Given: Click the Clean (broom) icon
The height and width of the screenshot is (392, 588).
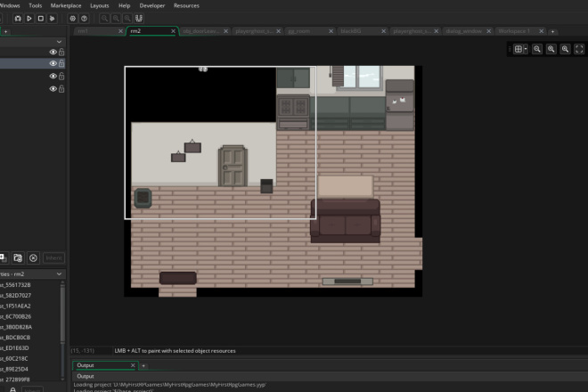Looking at the screenshot, I should coord(53,19).
